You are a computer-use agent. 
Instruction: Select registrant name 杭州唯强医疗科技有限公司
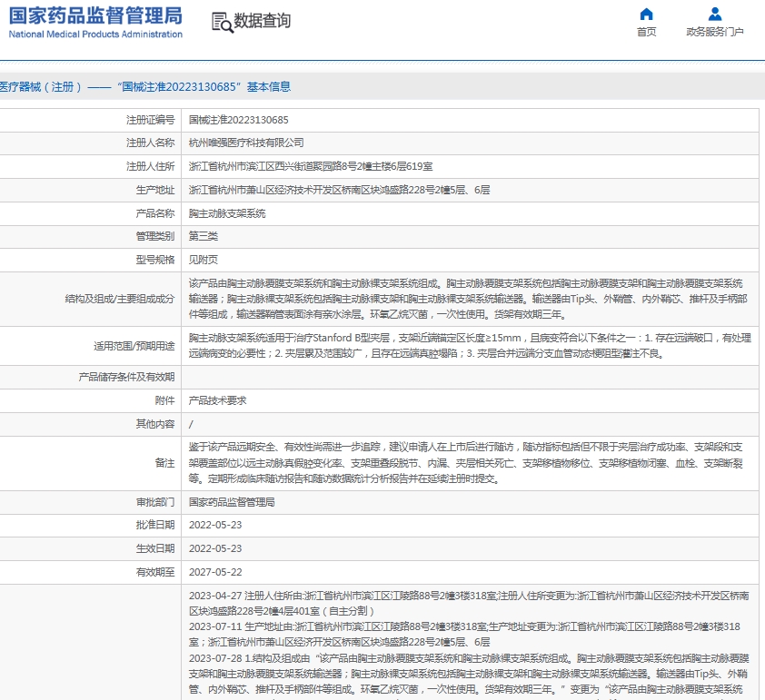click(246, 143)
